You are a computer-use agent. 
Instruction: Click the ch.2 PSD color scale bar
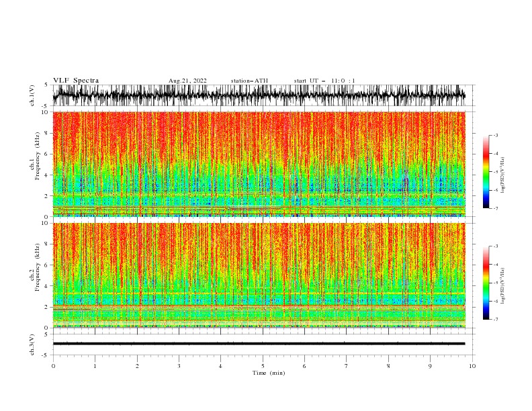click(486, 283)
